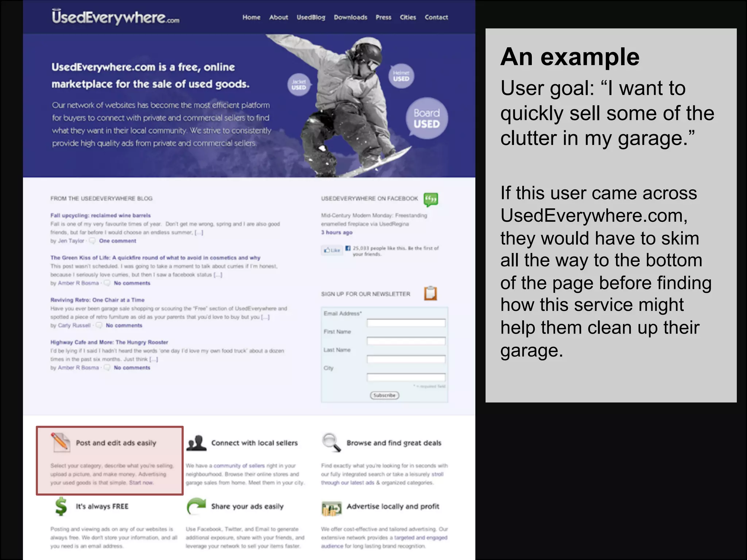Viewport: 747px width, 560px height.
Task: Focus the Last Name input field
Action: 406,359
